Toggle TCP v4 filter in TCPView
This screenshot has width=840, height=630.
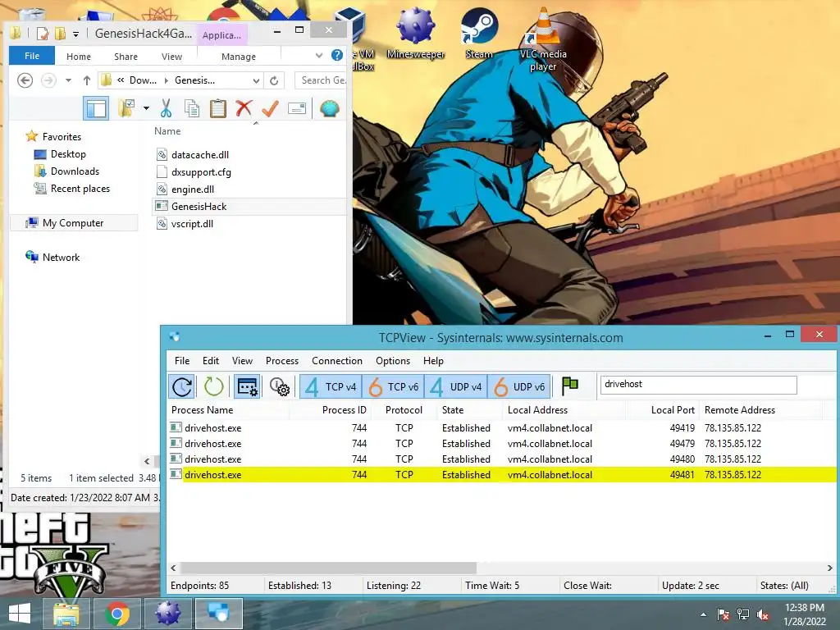click(331, 386)
